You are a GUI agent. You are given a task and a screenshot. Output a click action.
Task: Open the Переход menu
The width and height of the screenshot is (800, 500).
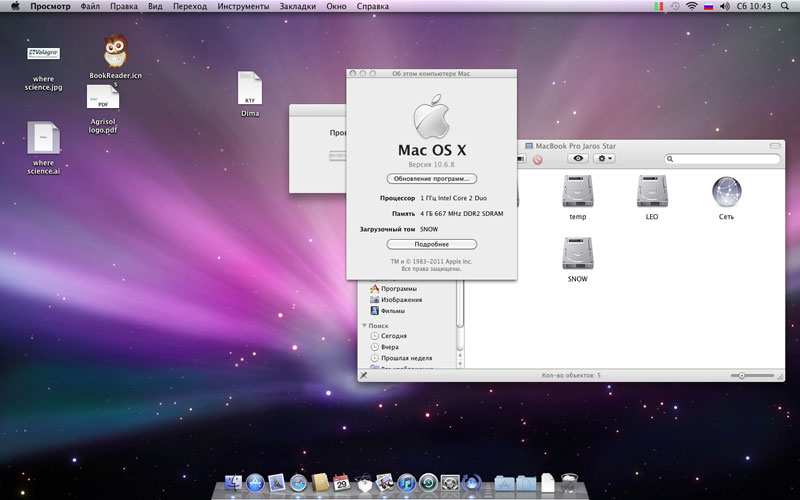pyautogui.click(x=190, y=6)
